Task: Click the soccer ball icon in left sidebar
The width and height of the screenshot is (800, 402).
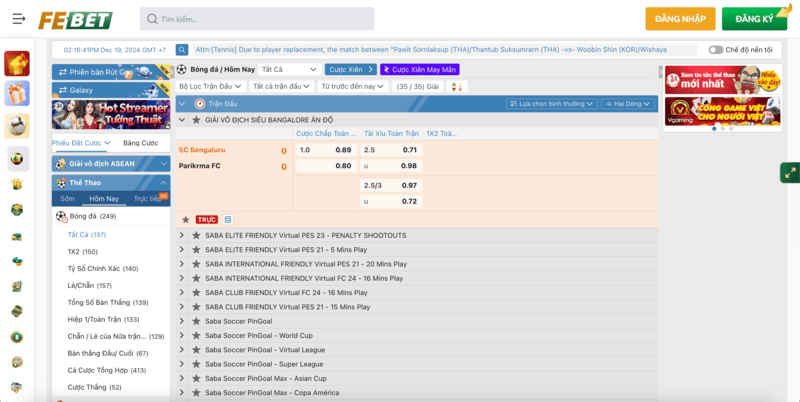Action: [x=17, y=125]
